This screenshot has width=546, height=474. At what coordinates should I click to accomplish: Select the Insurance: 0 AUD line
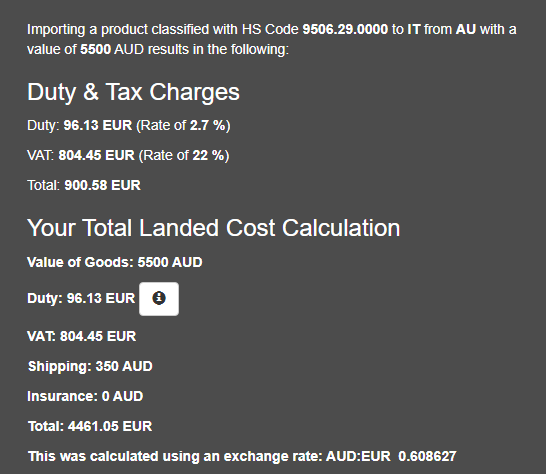coord(85,396)
